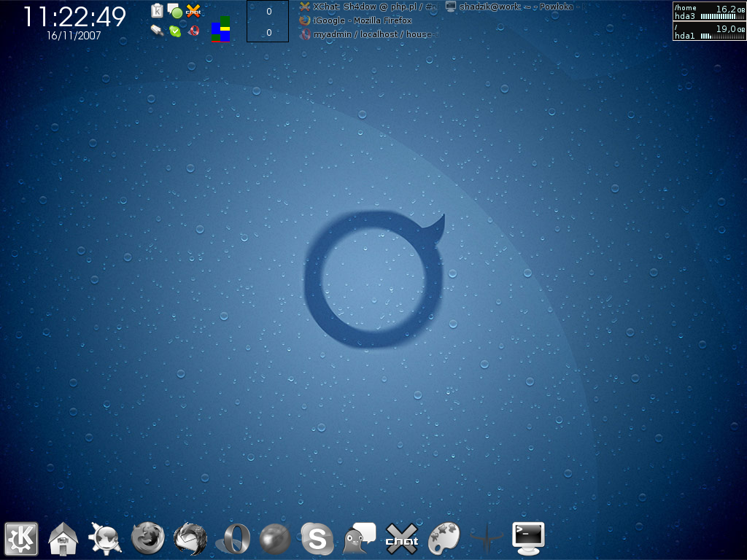Open the Konsole terminal launcher
Screen dimensions: 747x560
(528, 539)
